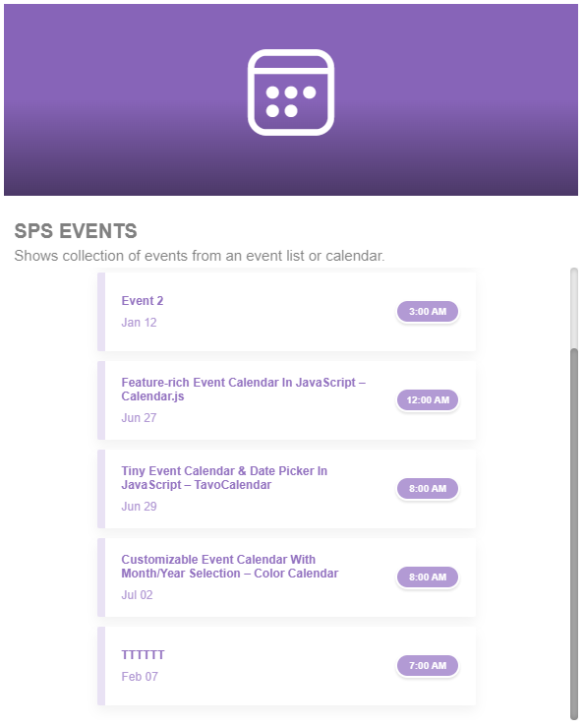Open the Tiny Event Calendar TavoCalendar event
The image size is (585, 728).
224,478
